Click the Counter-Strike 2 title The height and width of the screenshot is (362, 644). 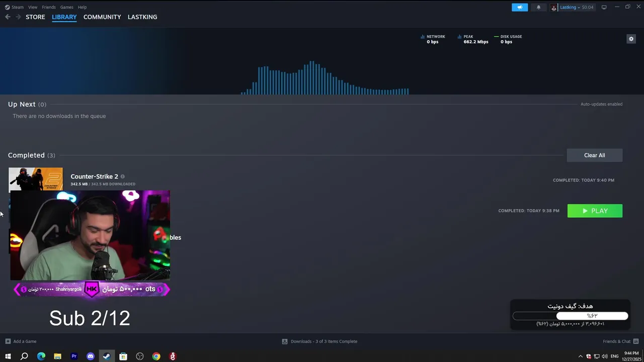[94, 176]
